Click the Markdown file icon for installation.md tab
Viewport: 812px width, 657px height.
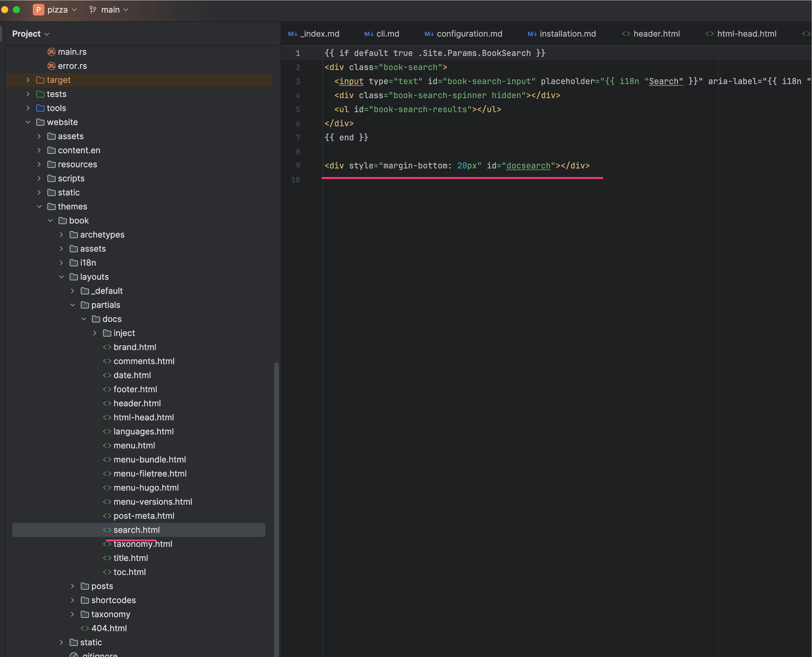pyautogui.click(x=532, y=33)
